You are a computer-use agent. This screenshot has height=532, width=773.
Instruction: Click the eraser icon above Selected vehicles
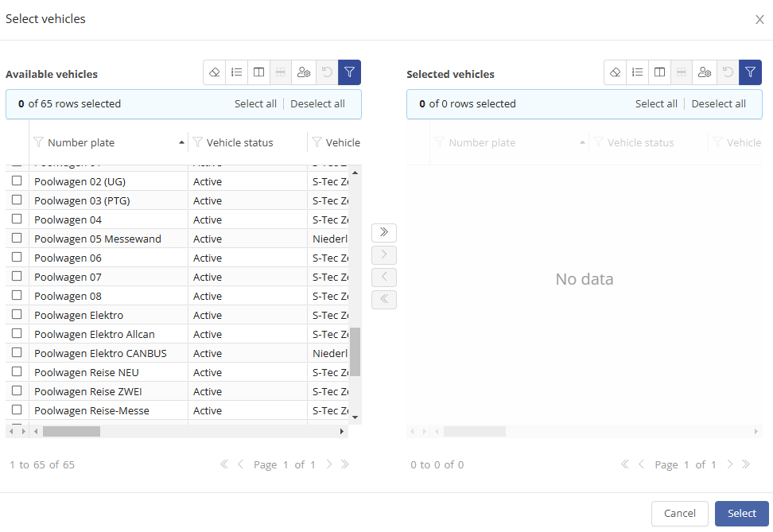point(615,72)
